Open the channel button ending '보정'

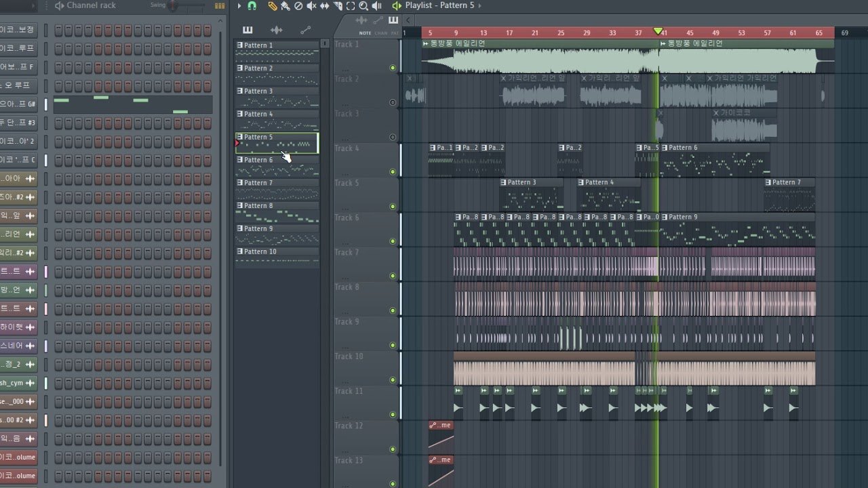click(x=18, y=30)
